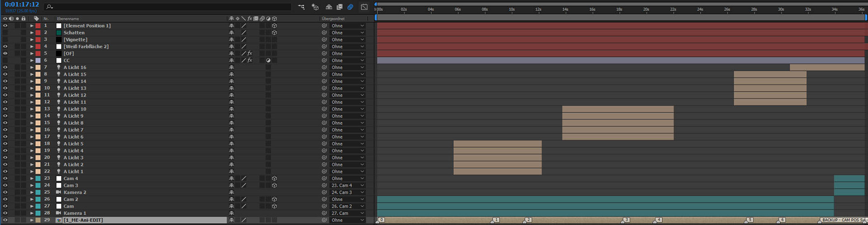
Task: Open parent dropdown for Element Position 1
Action: click(347, 26)
